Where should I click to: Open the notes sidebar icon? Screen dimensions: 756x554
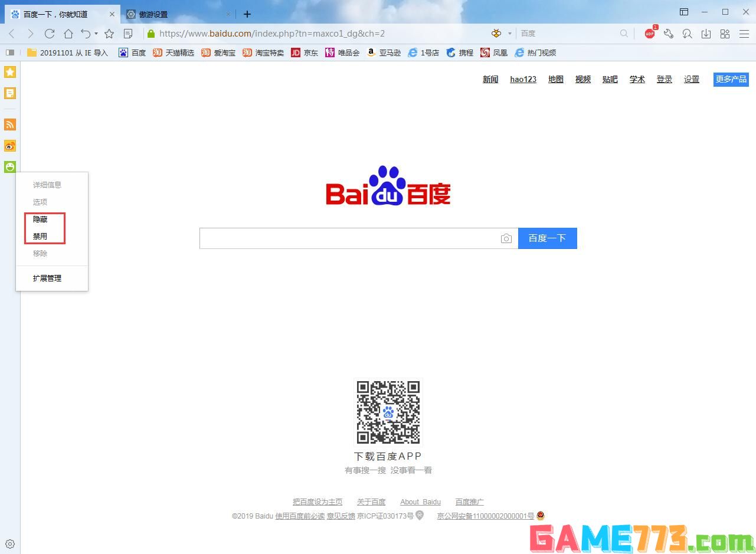[x=10, y=93]
